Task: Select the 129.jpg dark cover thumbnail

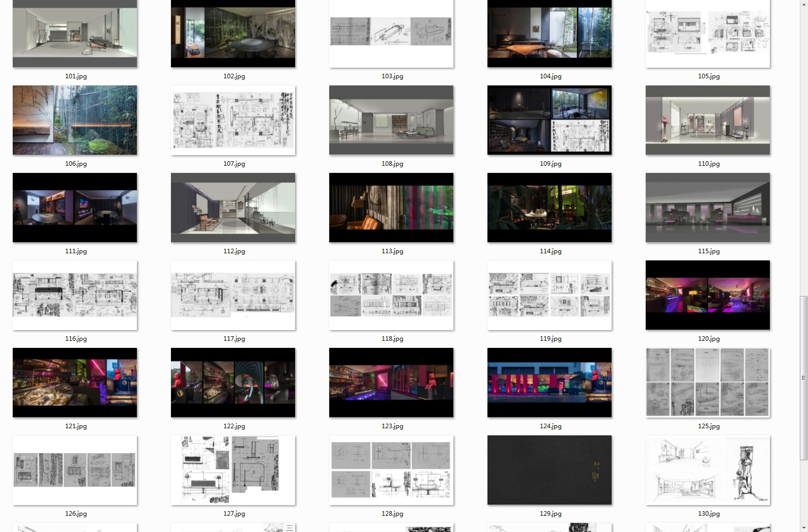Action: tap(550, 470)
